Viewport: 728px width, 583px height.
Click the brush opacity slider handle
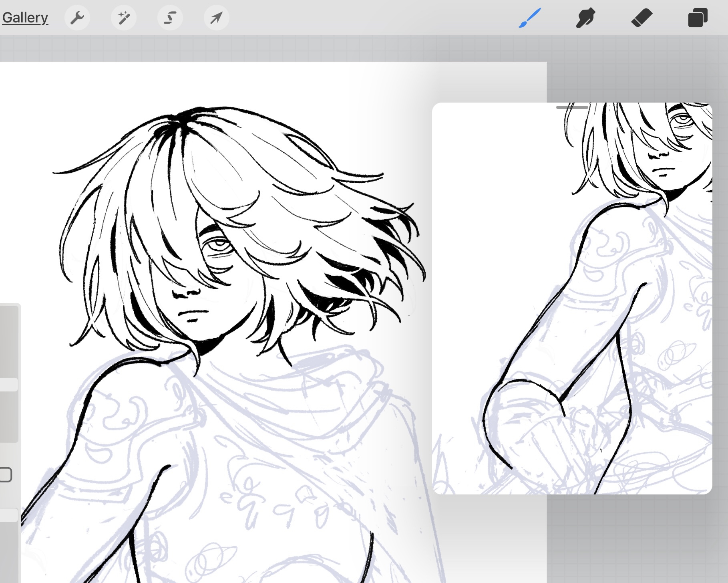pyautogui.click(x=9, y=515)
